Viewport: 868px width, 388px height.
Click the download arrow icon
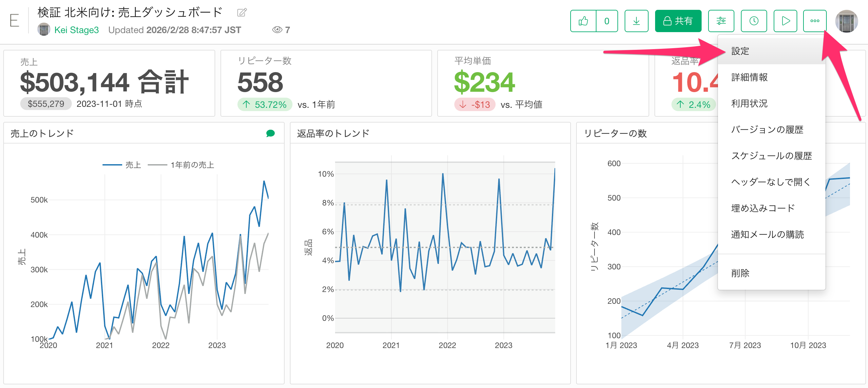coord(636,21)
